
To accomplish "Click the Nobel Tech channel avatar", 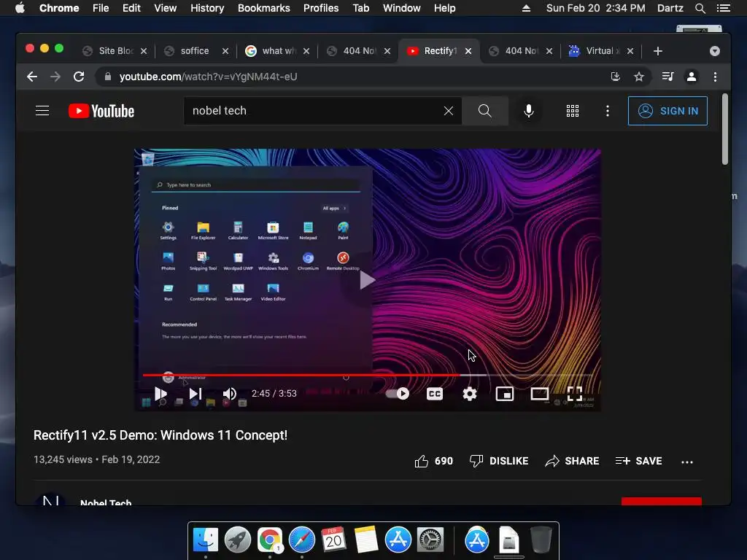I will 50,499.
